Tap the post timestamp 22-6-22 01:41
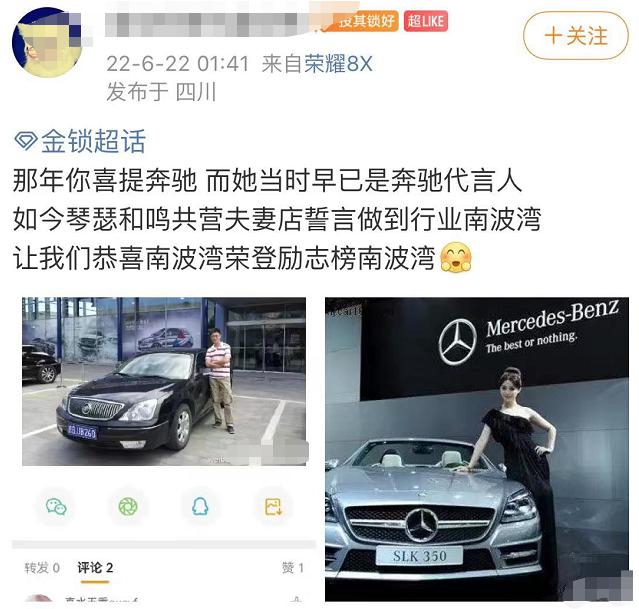 click(177, 64)
